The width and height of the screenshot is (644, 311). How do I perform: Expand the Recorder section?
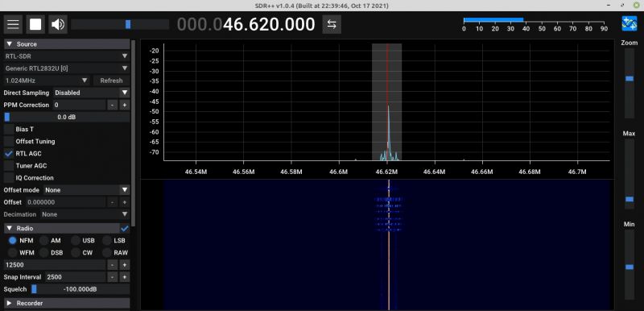pos(67,303)
